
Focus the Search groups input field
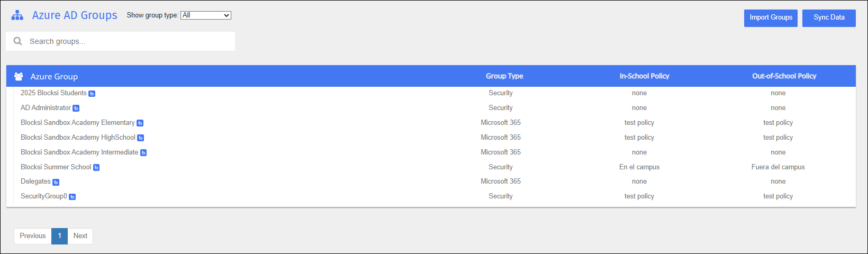point(120,41)
